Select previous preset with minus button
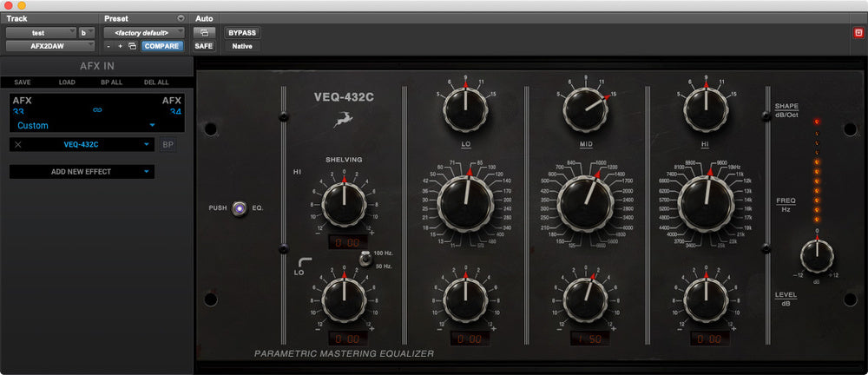Viewport: 868px width, 375px height. pos(108,46)
